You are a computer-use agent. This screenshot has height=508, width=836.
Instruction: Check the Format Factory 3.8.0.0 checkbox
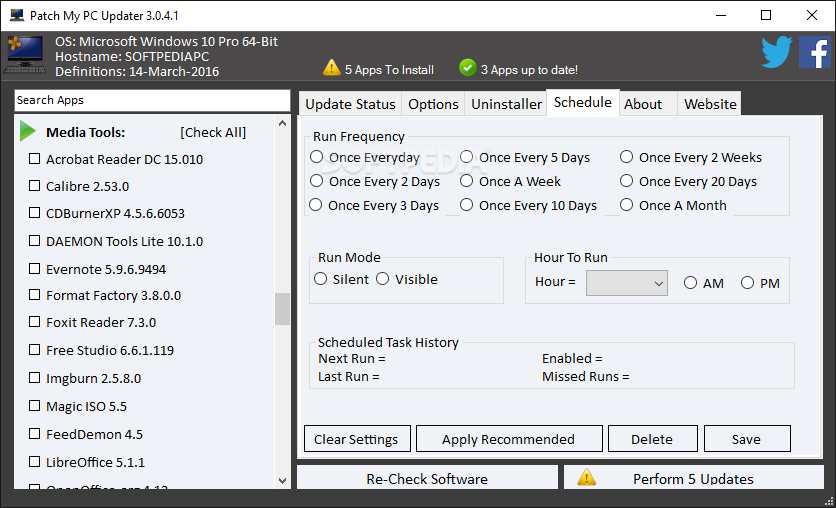click(34, 294)
